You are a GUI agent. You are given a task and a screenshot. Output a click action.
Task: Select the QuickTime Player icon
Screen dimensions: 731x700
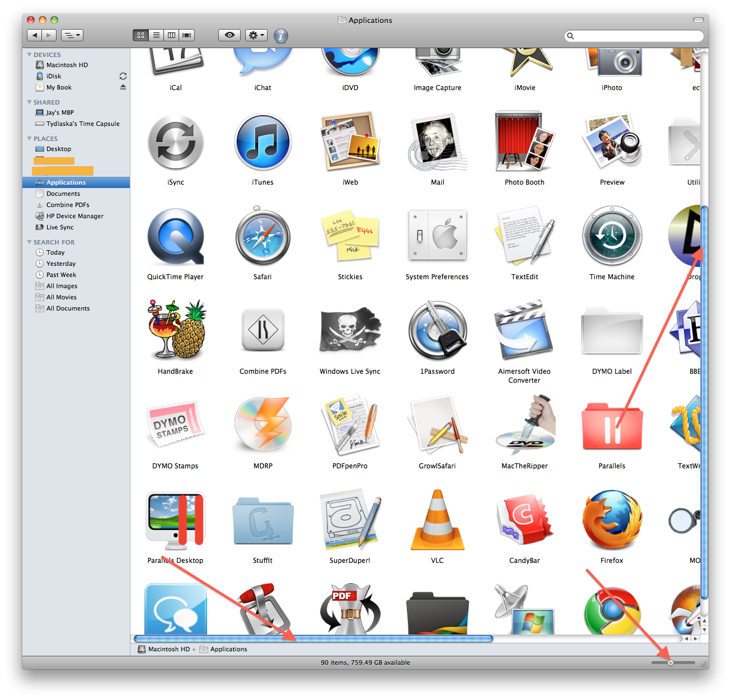tap(176, 237)
